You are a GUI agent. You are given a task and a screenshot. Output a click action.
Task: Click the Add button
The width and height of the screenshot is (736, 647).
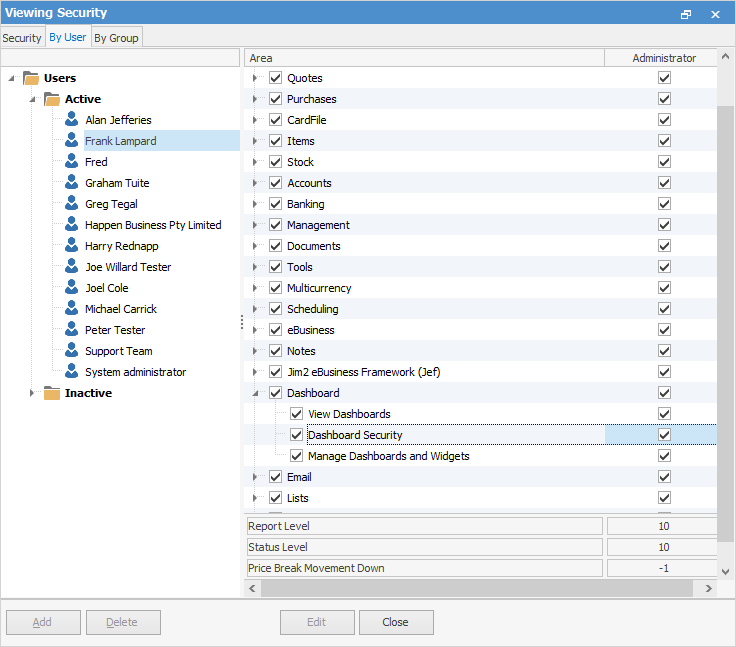43,622
